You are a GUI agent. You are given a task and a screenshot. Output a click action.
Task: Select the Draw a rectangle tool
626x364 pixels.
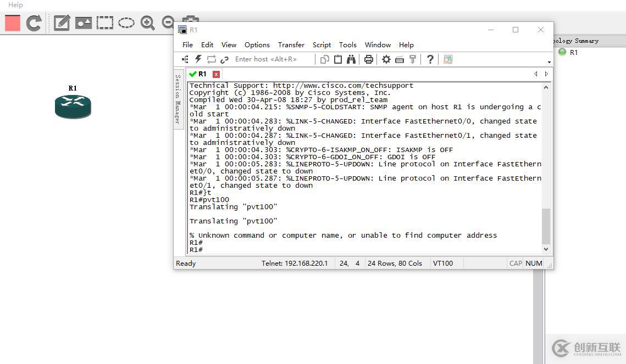(x=105, y=23)
